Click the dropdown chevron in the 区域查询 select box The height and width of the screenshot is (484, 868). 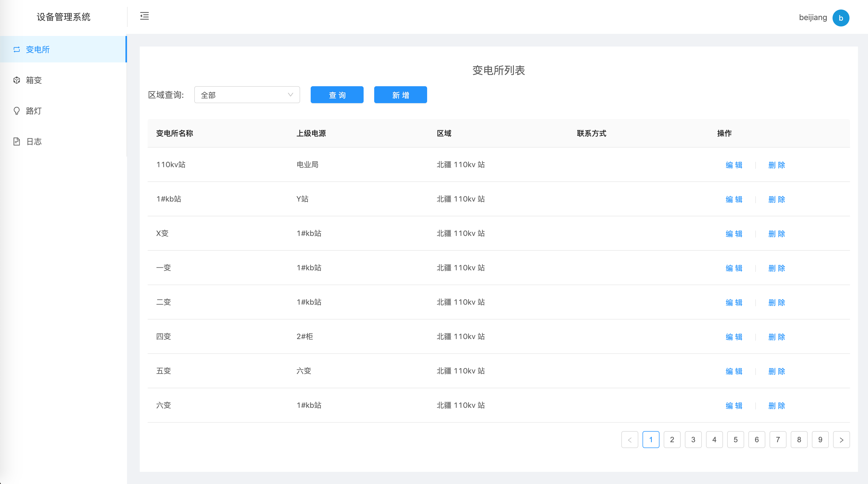pos(290,95)
